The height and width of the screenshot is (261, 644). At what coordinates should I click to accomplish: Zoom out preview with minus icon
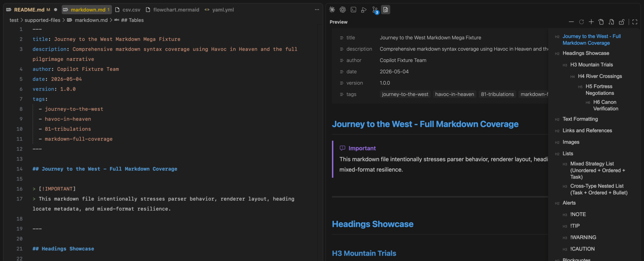[x=571, y=22]
